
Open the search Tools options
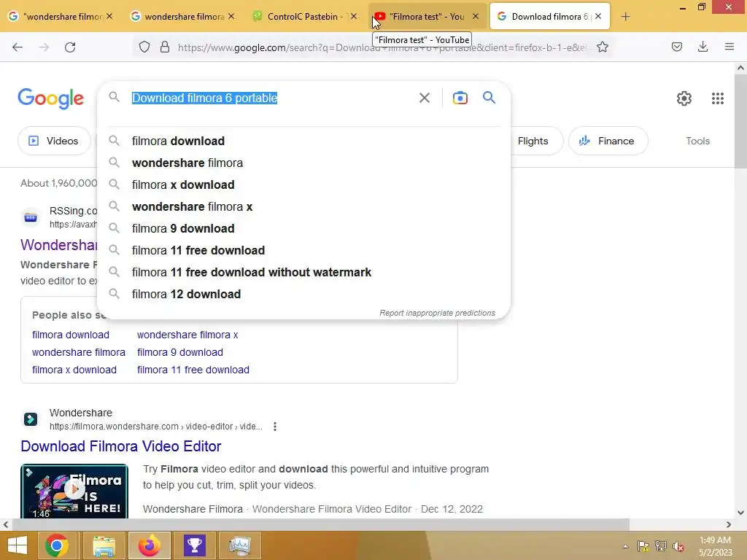tap(697, 141)
